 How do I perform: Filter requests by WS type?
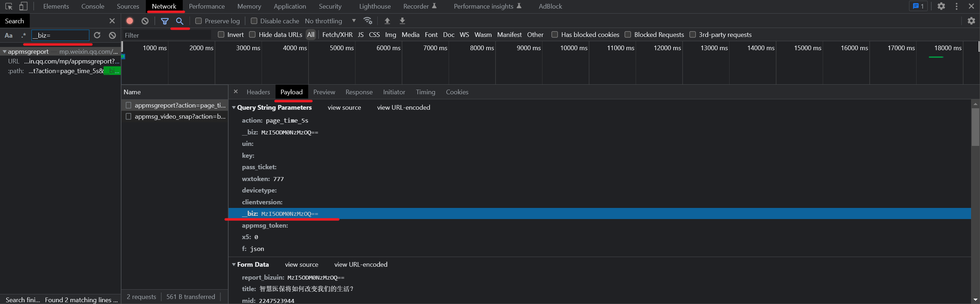point(464,35)
